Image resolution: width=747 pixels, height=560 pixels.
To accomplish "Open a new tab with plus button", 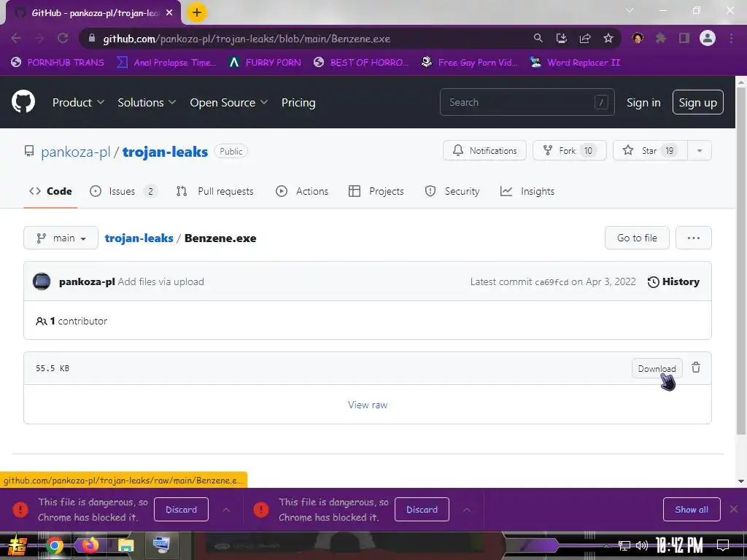I will click(x=197, y=12).
